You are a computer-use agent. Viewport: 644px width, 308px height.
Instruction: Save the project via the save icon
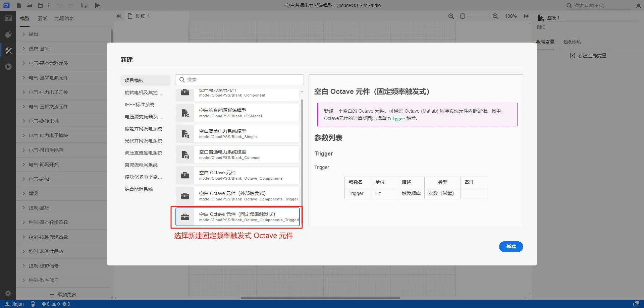40,5
